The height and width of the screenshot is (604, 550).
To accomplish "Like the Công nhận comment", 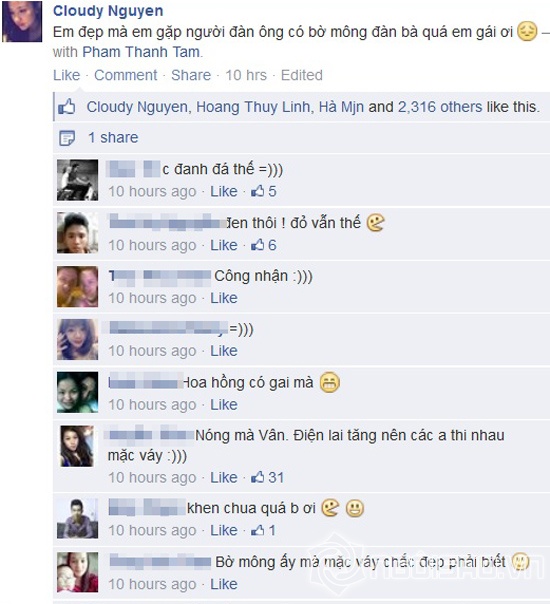I will click(x=224, y=298).
